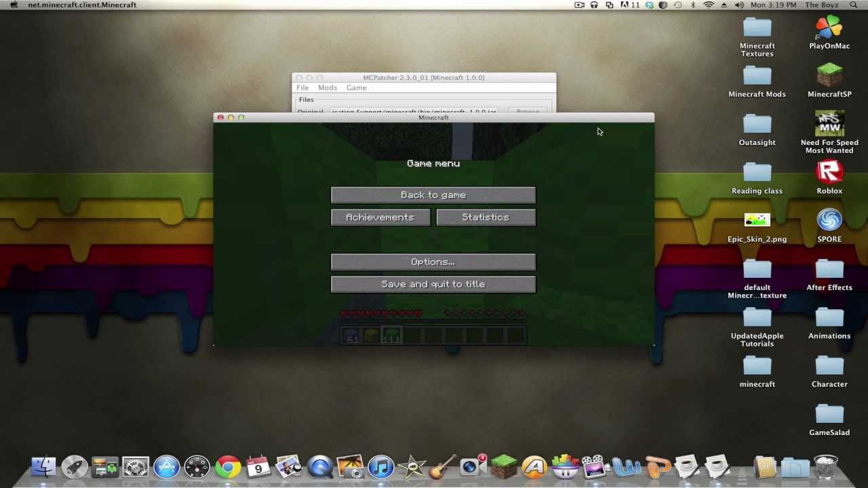This screenshot has height=488, width=868.
Task: Open The Boyz user menu
Action: [821, 5]
